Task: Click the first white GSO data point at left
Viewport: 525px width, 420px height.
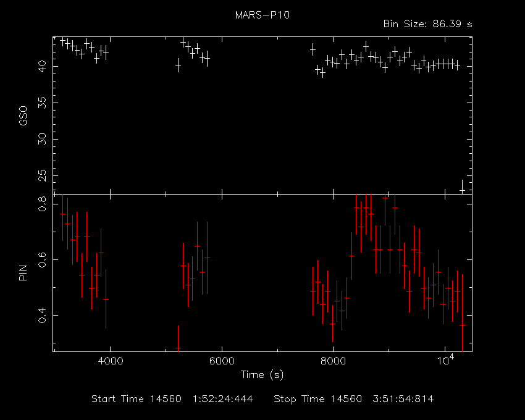Action: (x=62, y=41)
